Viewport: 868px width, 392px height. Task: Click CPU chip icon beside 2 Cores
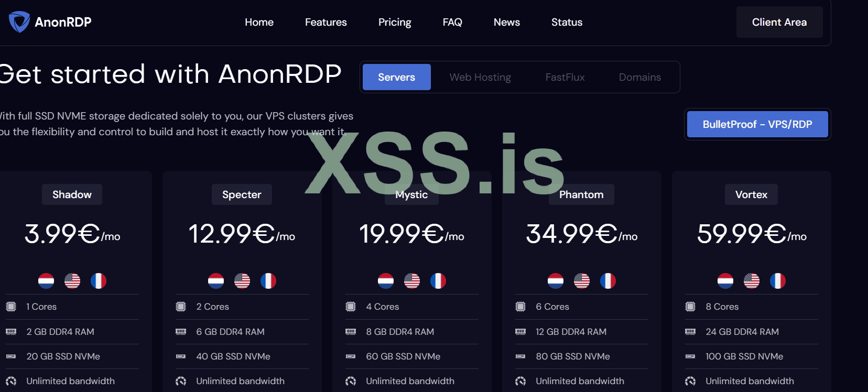tap(181, 307)
